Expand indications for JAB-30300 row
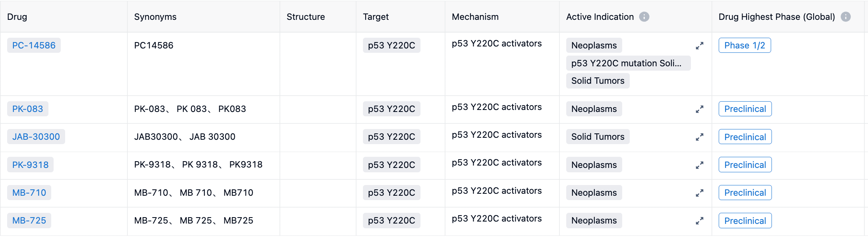Image resolution: width=868 pixels, height=239 pixels. (700, 137)
